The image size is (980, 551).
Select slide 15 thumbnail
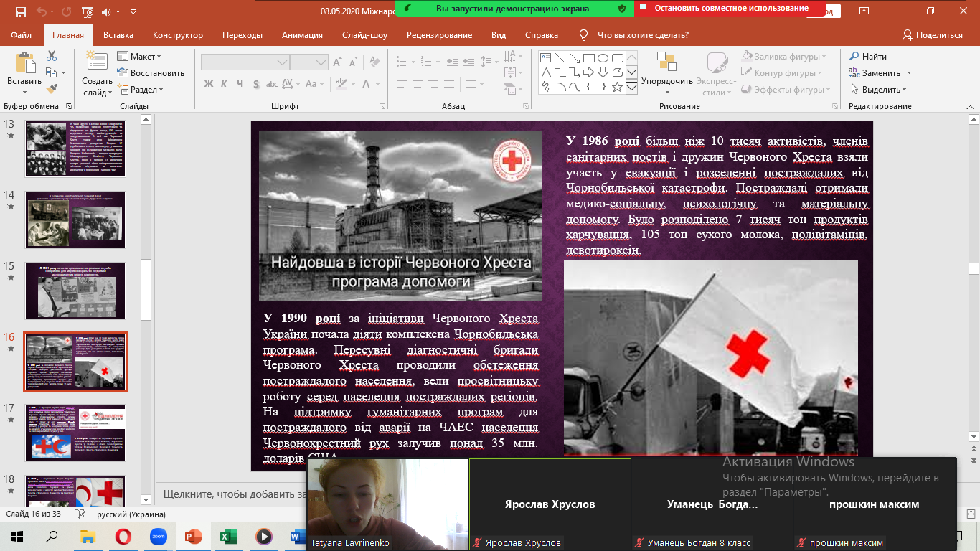[x=75, y=291]
